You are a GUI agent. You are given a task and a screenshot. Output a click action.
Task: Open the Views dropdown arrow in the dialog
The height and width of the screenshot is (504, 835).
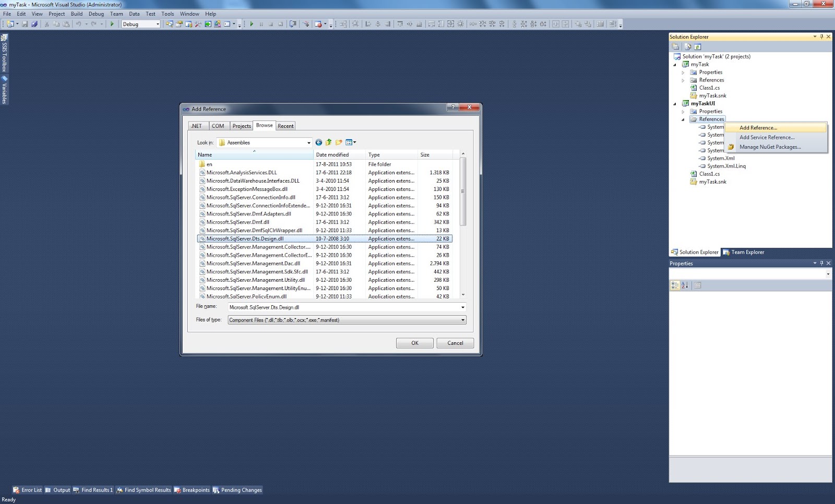[354, 142]
